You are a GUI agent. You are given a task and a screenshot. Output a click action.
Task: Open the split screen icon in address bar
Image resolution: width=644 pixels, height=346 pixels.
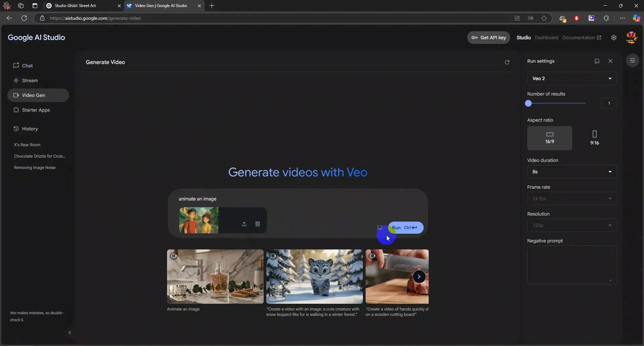(x=517, y=18)
